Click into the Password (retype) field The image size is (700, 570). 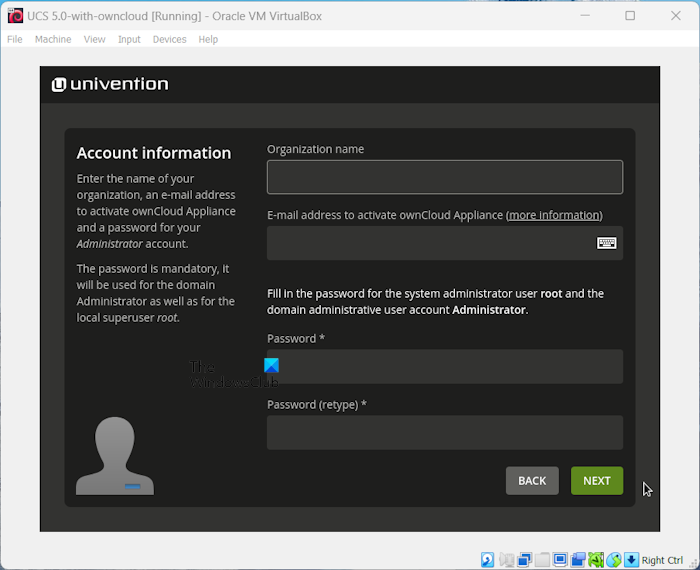[444, 433]
